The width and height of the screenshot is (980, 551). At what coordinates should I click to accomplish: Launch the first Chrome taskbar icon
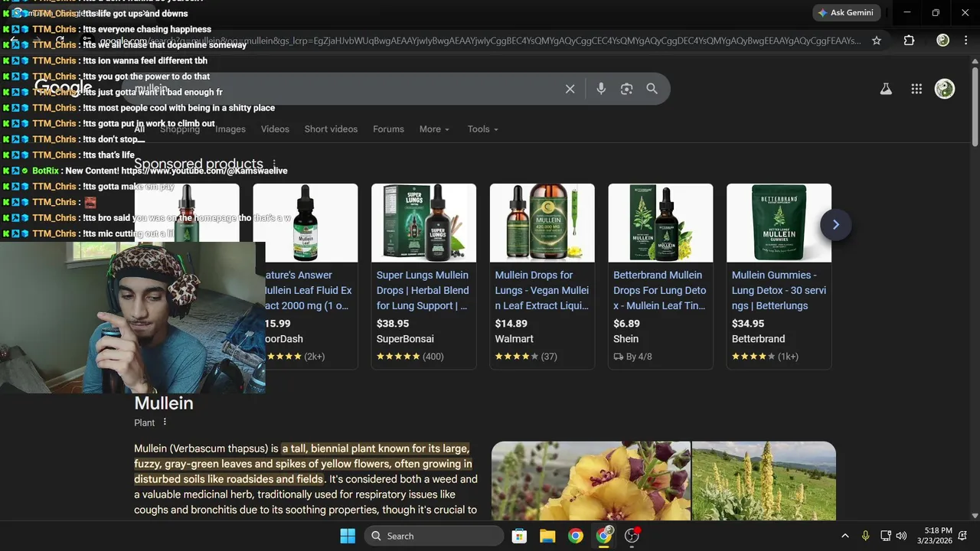click(x=576, y=536)
